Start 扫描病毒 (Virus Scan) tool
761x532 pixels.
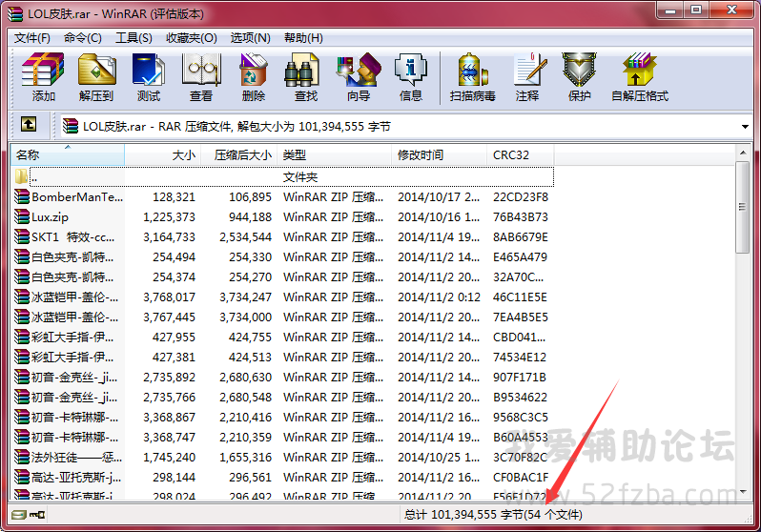coord(473,77)
